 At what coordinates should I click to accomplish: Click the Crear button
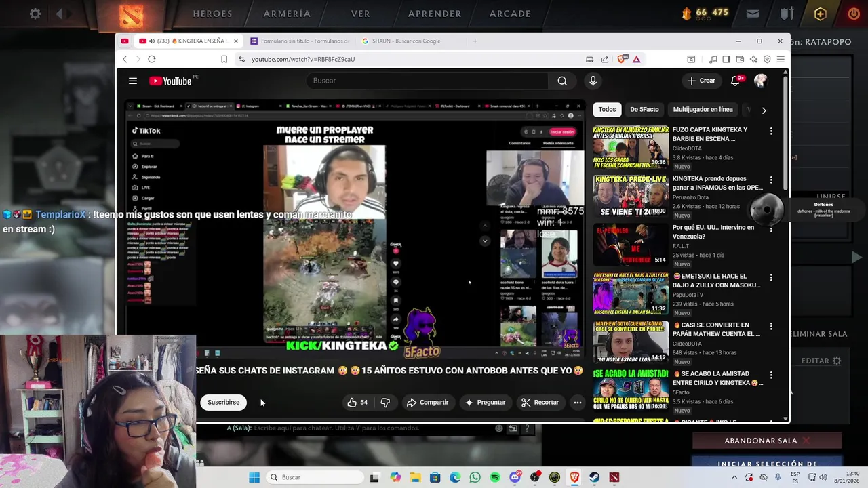[701, 81]
